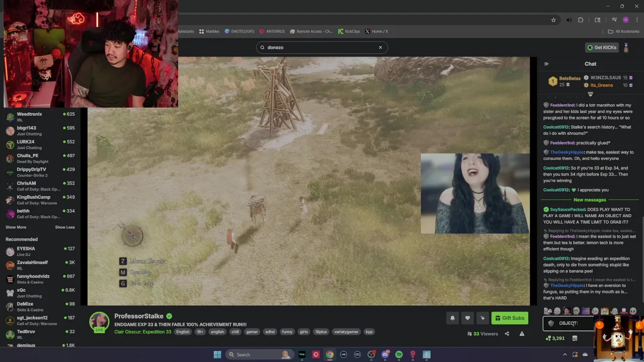Toggle notifications with the bell icon
Image resolution: width=644 pixels, height=362 pixels.
(452, 318)
